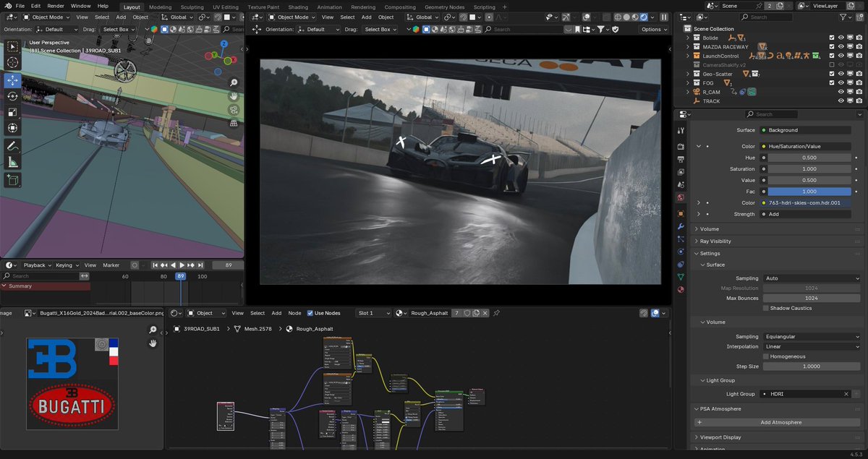
Task: Open the Volume Sampling Equiangular dropdown
Action: pyautogui.click(x=812, y=337)
